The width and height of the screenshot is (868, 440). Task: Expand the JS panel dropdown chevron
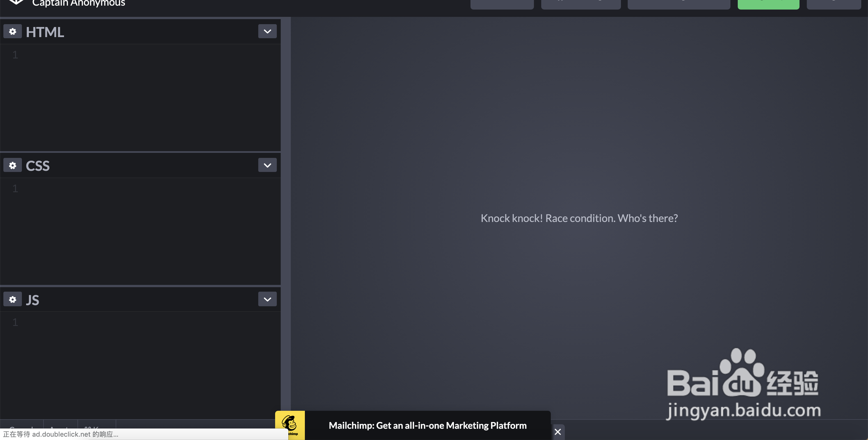coord(267,299)
